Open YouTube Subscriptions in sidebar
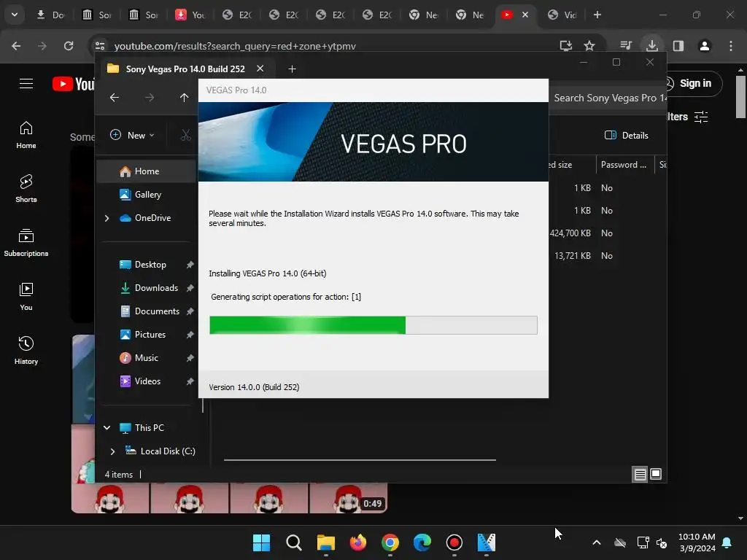The height and width of the screenshot is (560, 747). 26,243
